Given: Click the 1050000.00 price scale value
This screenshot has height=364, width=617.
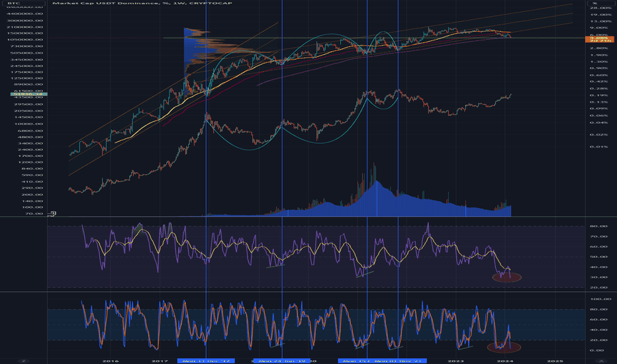Looking at the screenshot, I should pyautogui.click(x=25, y=40).
